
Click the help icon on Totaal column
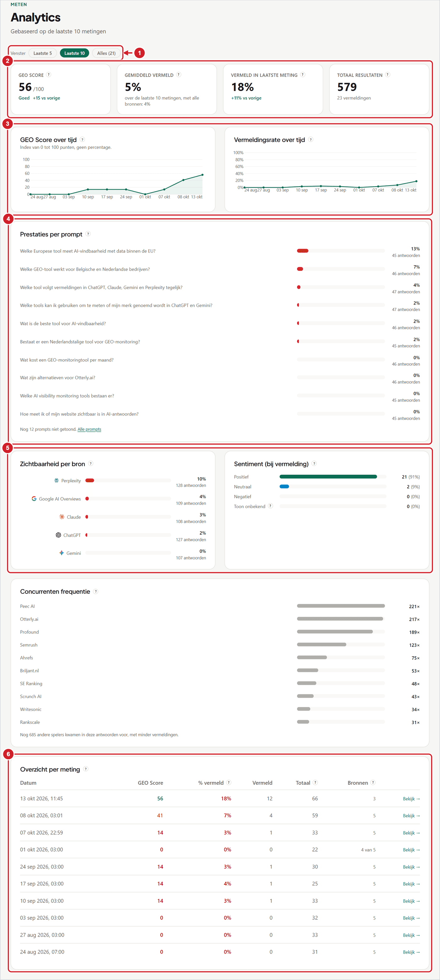[315, 782]
